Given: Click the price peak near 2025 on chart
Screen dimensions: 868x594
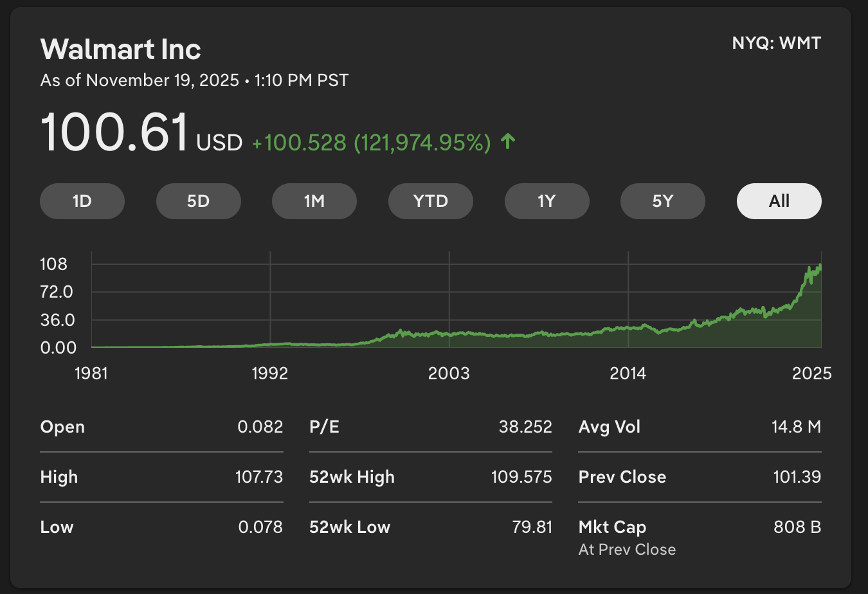Looking at the screenshot, I should point(818,266).
